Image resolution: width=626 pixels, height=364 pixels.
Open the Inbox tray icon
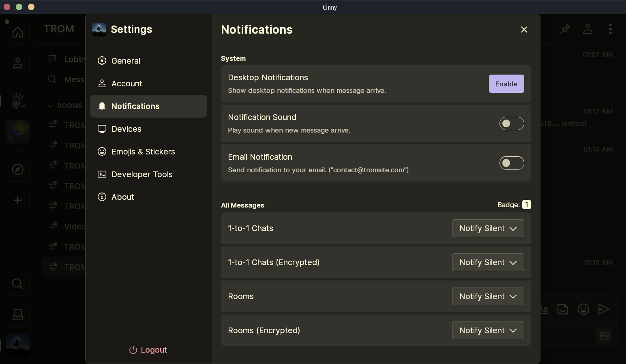17,315
